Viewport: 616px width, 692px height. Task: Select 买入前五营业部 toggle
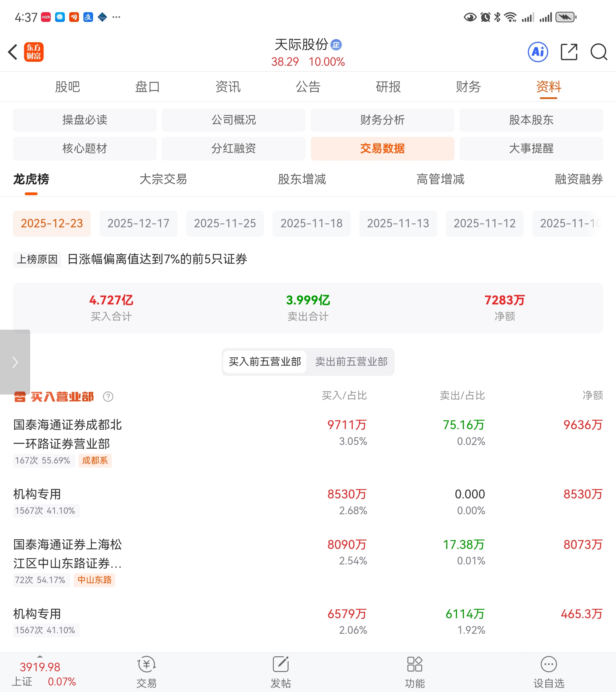pyautogui.click(x=265, y=362)
